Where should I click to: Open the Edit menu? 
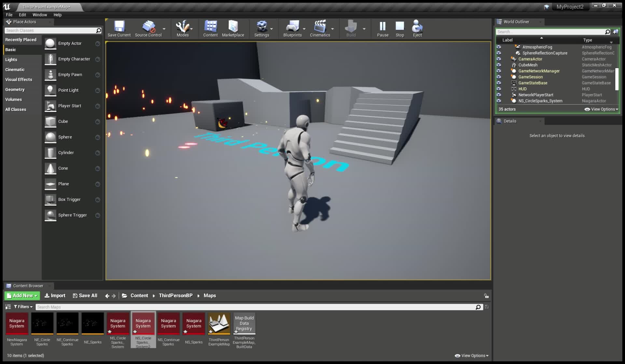[22, 15]
